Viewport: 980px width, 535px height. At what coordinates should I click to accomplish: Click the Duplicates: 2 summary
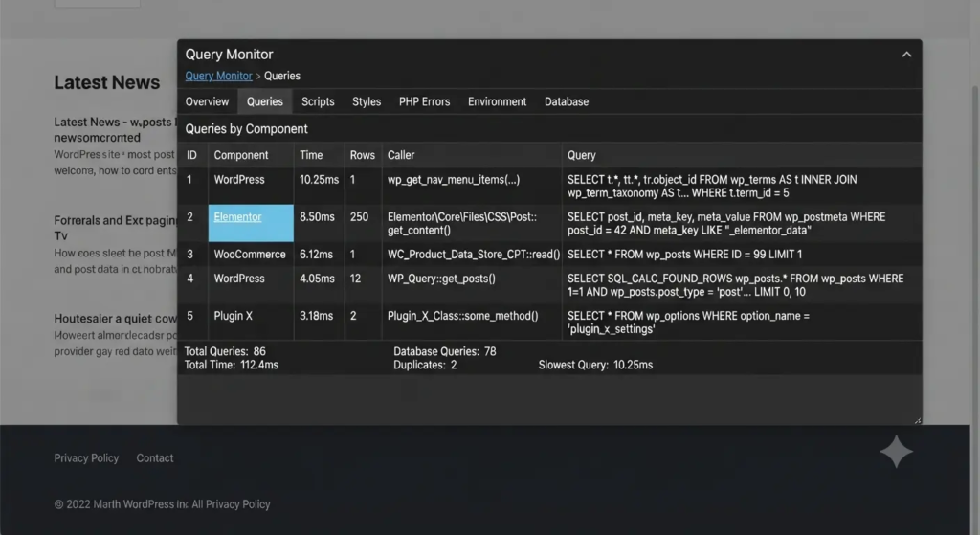(x=425, y=365)
